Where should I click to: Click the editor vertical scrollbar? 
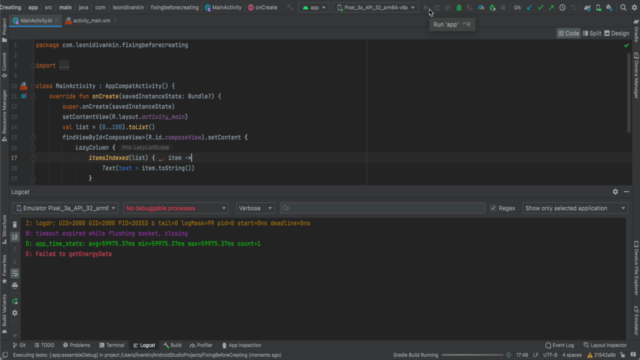pos(629,92)
